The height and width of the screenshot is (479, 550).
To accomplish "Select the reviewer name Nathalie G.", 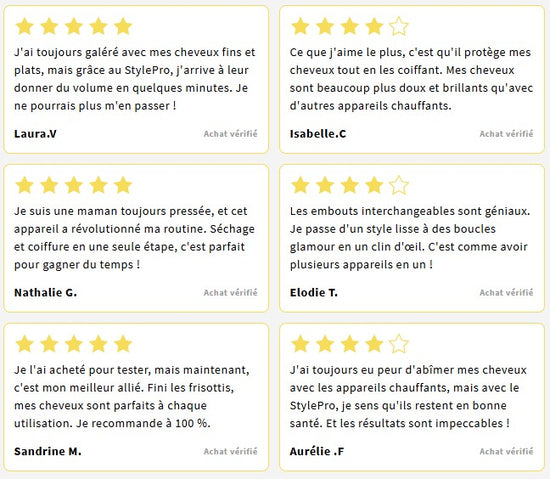I will click(46, 292).
